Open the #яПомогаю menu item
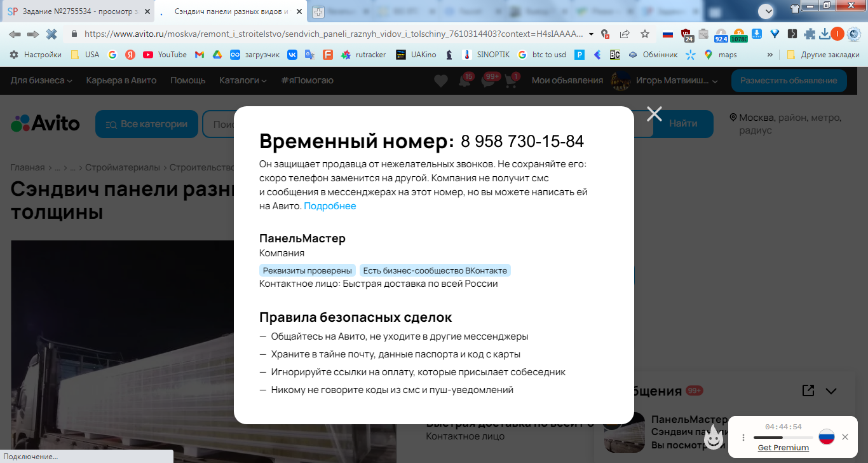The height and width of the screenshot is (463, 868). click(307, 81)
